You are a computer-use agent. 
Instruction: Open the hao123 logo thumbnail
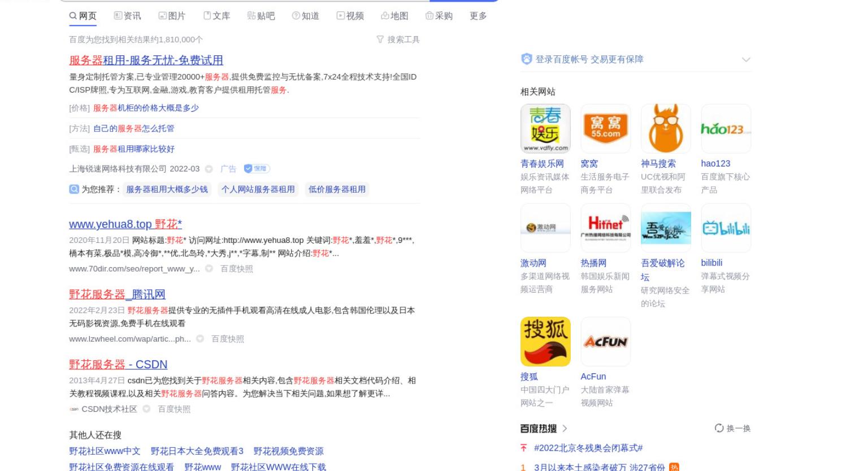[x=726, y=129]
